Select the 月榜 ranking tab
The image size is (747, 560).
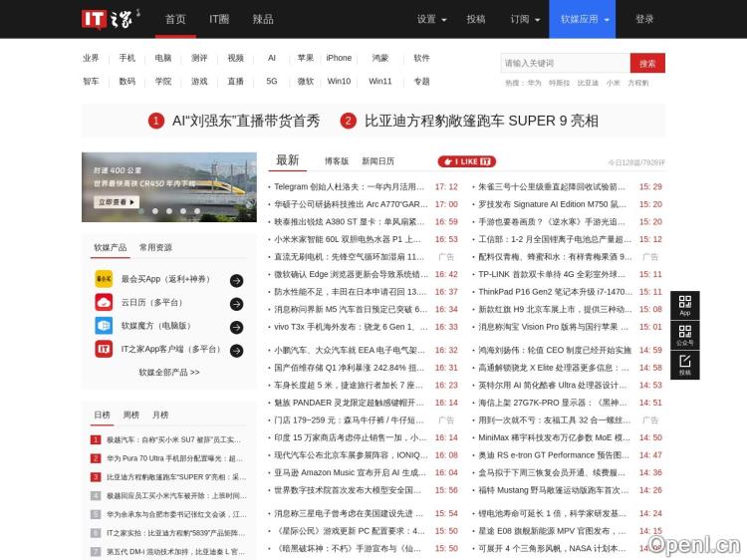click(x=160, y=415)
